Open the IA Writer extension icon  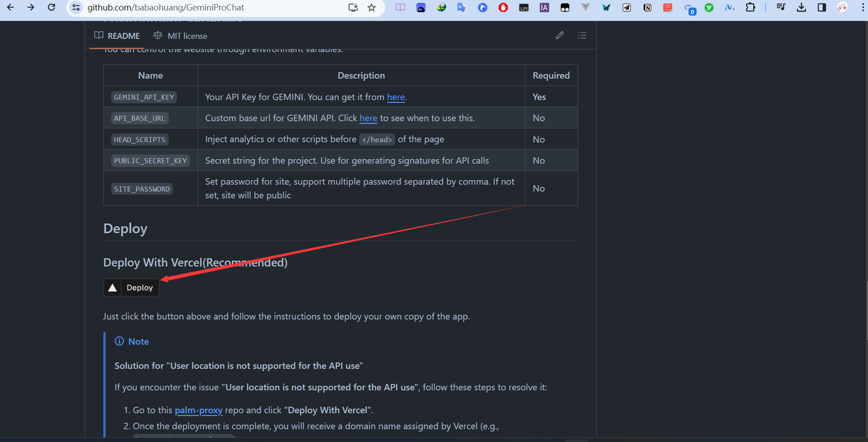(x=544, y=8)
